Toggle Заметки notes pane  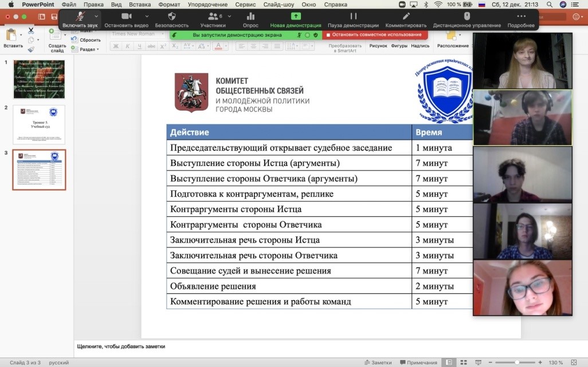pyautogui.click(x=378, y=362)
